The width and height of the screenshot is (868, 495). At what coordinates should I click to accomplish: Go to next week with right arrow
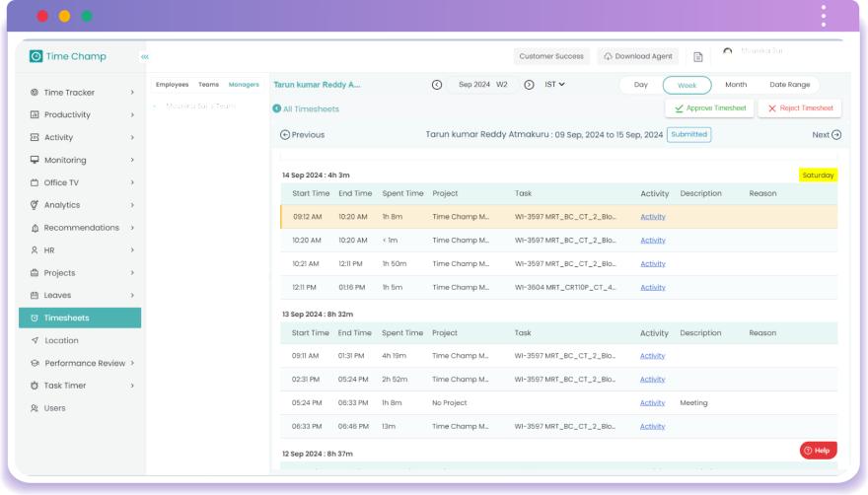[530, 85]
